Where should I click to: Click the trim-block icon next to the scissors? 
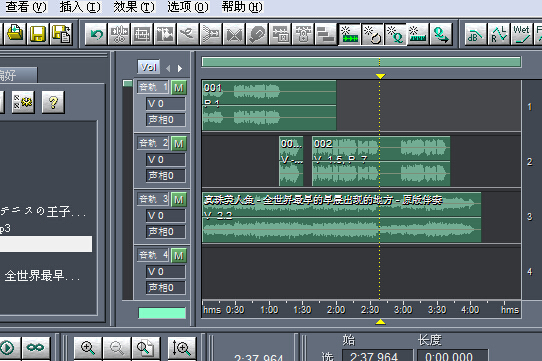click(142, 34)
